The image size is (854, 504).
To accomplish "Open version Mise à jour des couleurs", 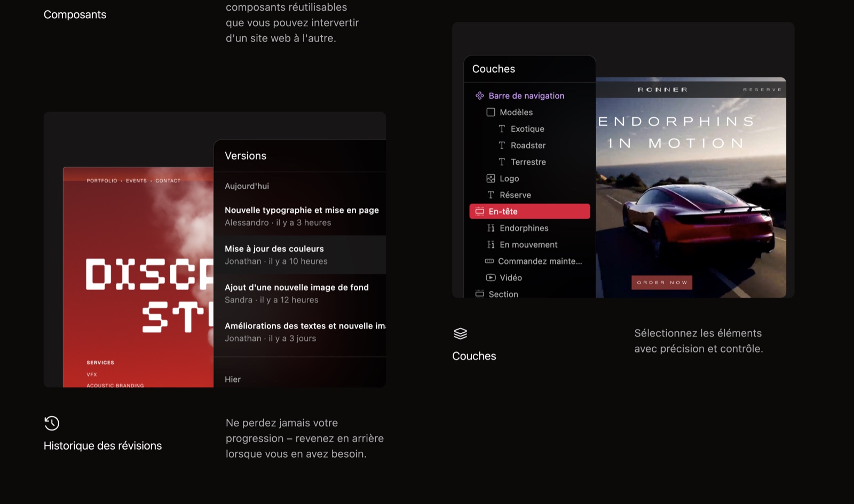I will tap(299, 255).
